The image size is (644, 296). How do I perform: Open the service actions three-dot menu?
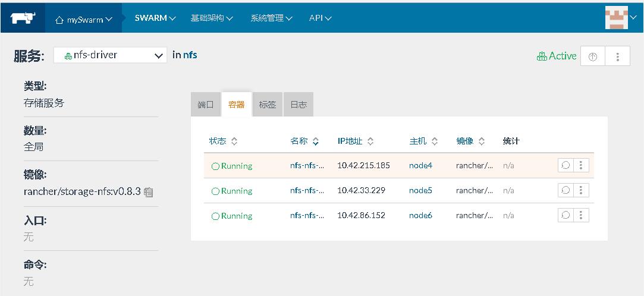pyautogui.click(x=617, y=56)
